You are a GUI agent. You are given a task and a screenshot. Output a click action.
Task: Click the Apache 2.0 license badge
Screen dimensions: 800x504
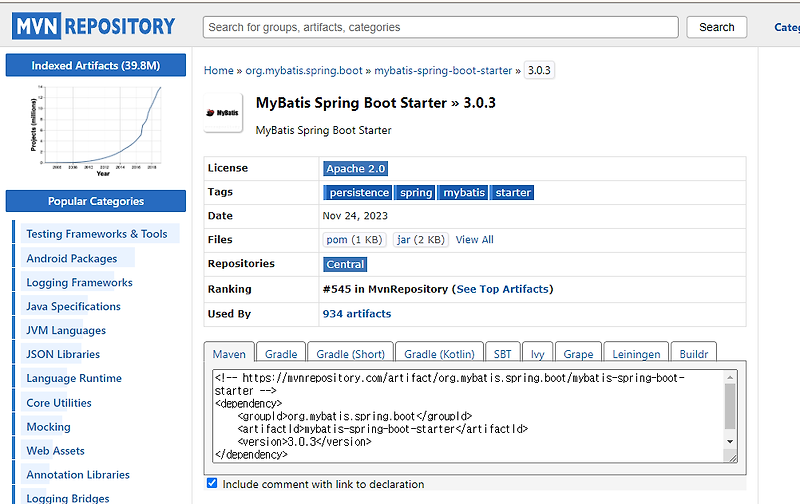356,169
